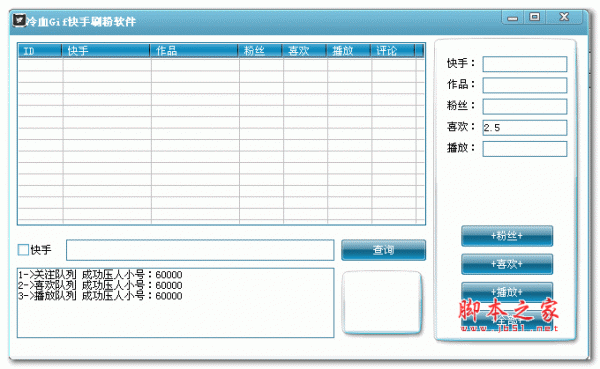The width and height of the screenshot is (600, 369).
Task: Maximize the 冷血Gif快手刷粉软件 window
Action: click(x=535, y=17)
